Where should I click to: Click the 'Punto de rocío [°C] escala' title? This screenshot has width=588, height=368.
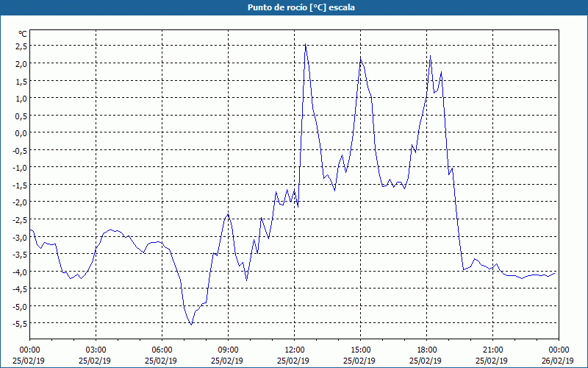click(x=301, y=7)
